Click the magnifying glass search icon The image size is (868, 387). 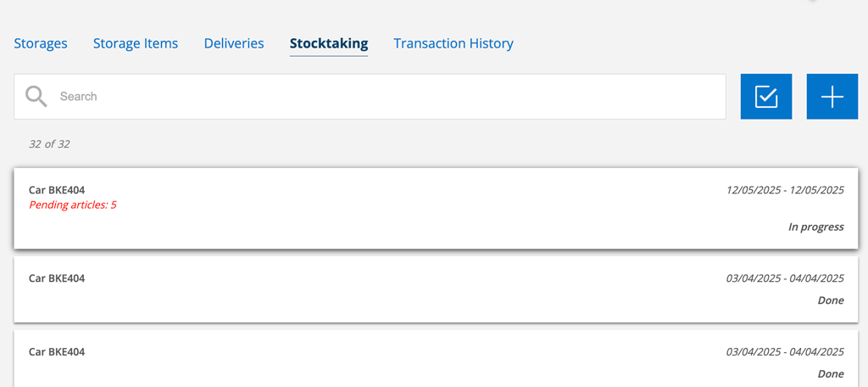[36, 97]
